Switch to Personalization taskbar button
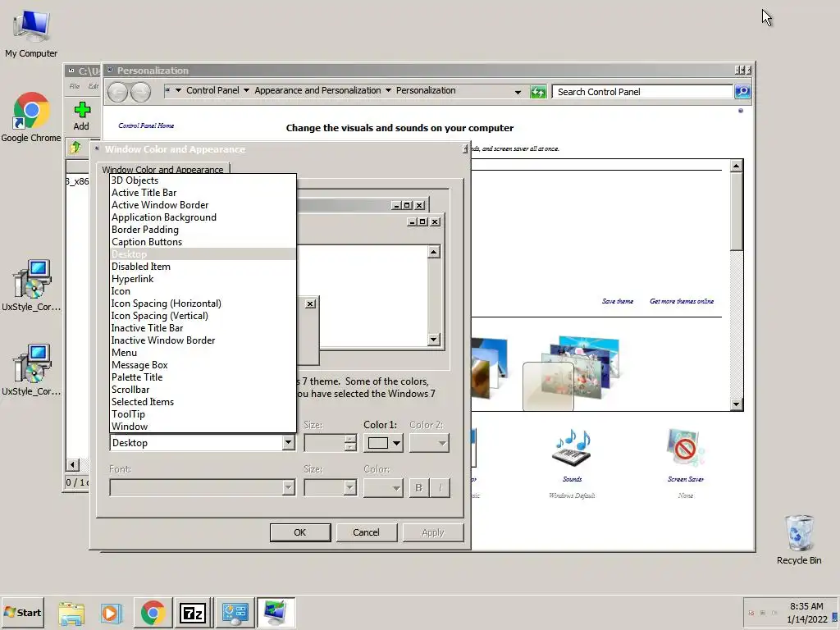 coord(276,612)
